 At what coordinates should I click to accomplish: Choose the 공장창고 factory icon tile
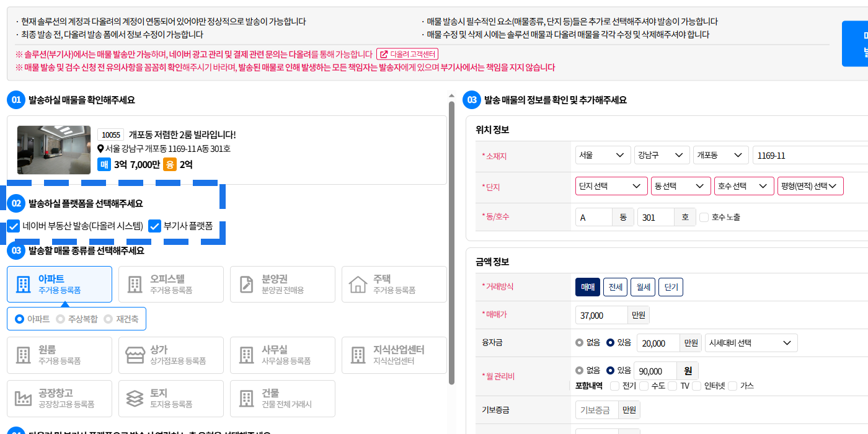tap(23, 398)
